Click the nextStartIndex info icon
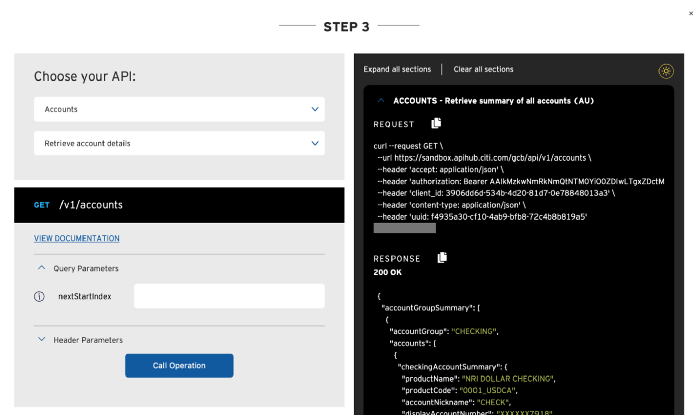 (39, 296)
